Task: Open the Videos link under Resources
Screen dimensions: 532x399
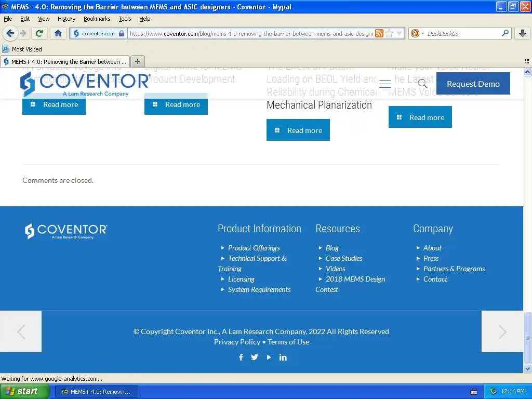Action: (x=335, y=269)
